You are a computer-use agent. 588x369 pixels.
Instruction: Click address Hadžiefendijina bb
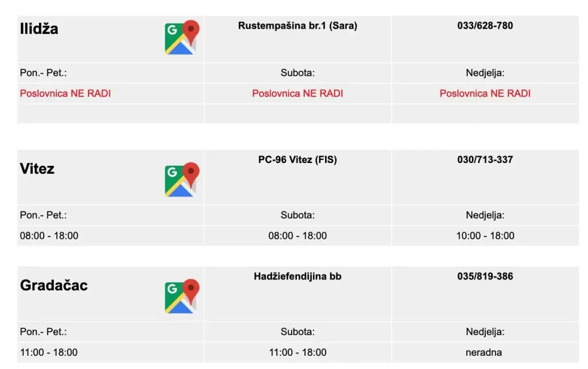pyautogui.click(x=297, y=276)
